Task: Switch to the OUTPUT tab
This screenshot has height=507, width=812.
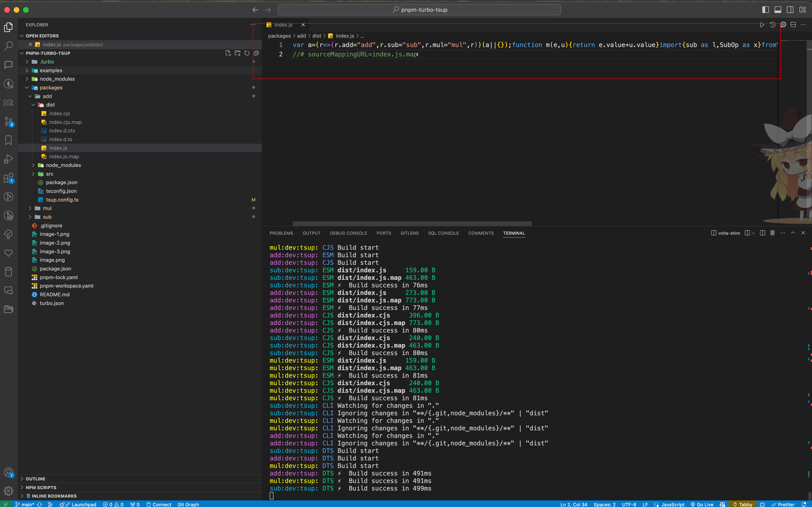Action: 311,233
